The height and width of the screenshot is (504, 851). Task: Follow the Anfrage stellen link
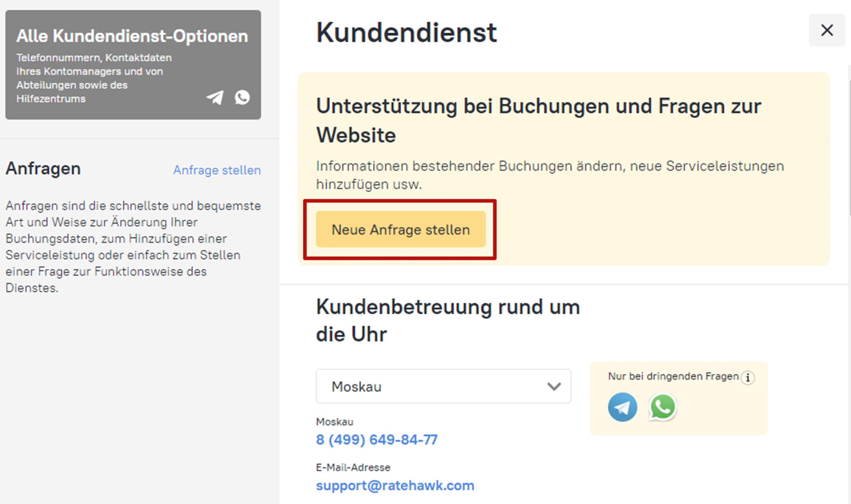[217, 170]
